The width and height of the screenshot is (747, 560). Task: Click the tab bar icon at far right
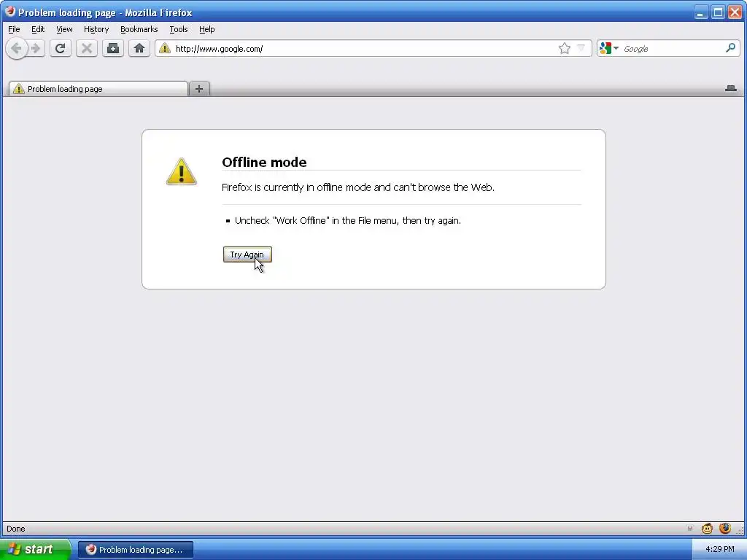[731, 88]
